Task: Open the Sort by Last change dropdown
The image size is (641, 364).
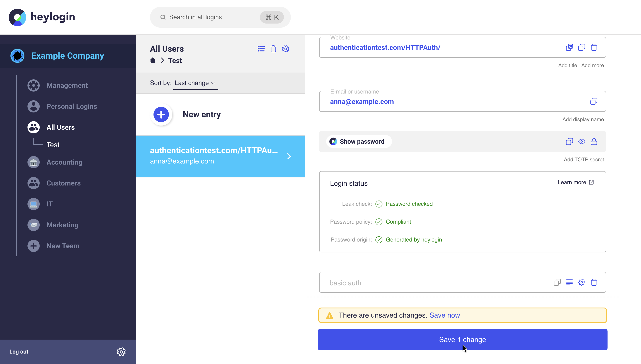Action: [x=195, y=83]
